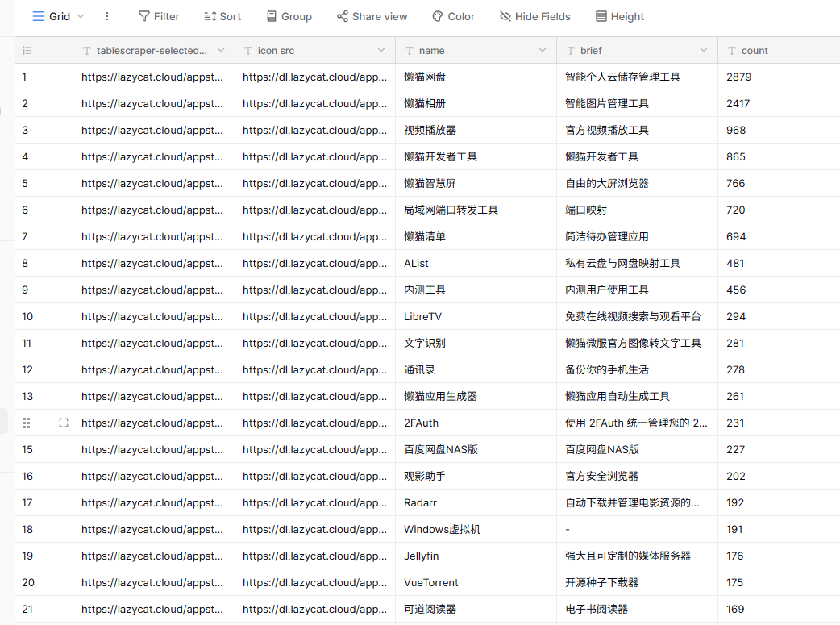Click the Share view button
The height and width of the screenshot is (625, 840).
[372, 17]
